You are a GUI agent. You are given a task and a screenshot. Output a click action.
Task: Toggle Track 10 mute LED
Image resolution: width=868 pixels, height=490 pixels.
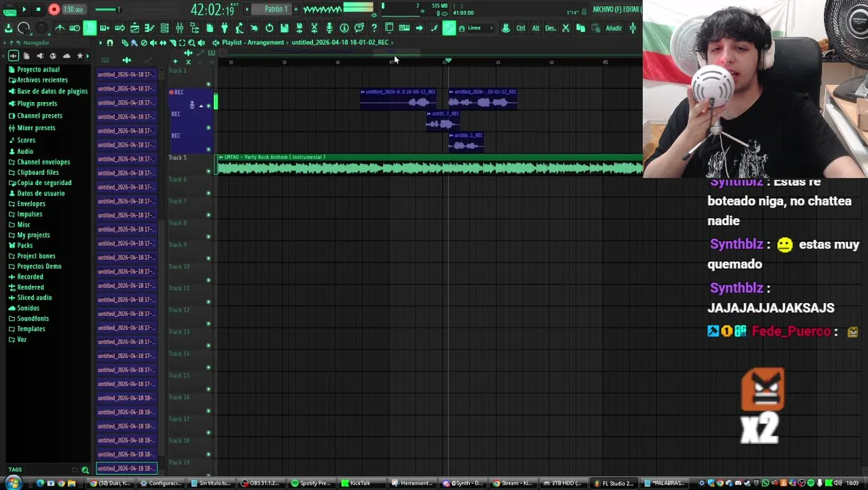(208, 280)
